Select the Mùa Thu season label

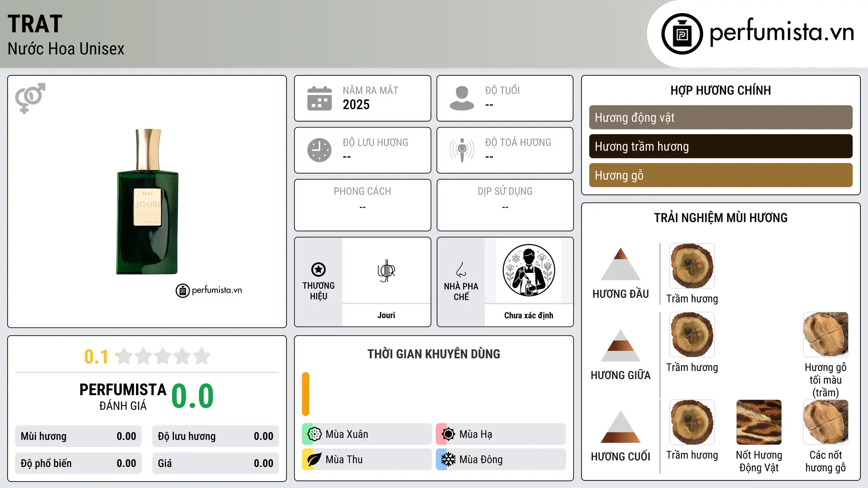pyautogui.click(x=344, y=460)
